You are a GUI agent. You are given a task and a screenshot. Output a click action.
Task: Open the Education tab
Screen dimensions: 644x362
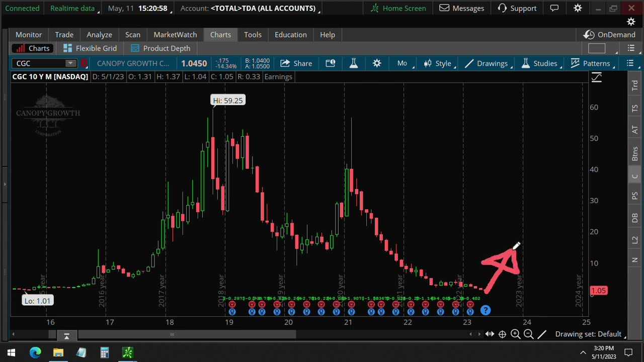pyautogui.click(x=290, y=35)
